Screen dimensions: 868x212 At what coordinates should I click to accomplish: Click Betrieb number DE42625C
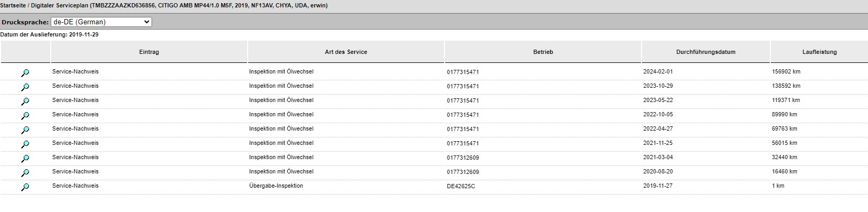coord(461,187)
